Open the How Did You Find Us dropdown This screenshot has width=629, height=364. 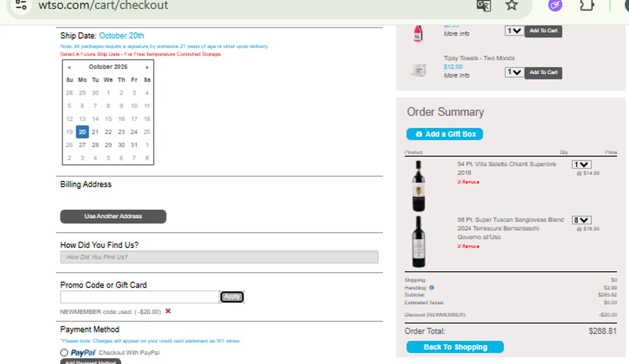tap(219, 257)
